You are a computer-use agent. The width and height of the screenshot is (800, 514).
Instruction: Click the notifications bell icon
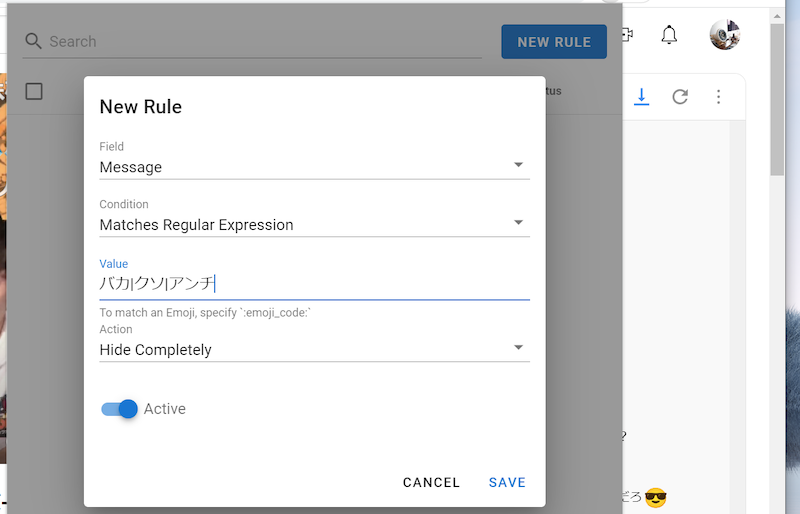[x=669, y=35]
